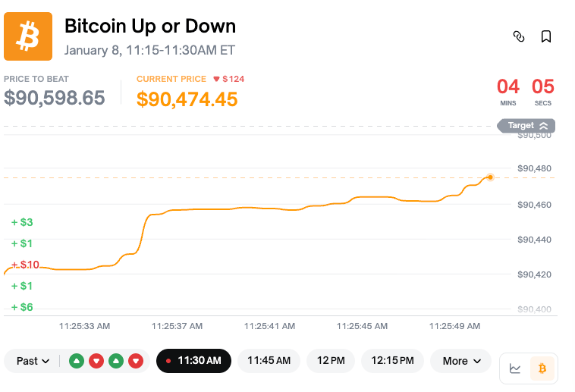Screen dimensions: 575x392
Task: Click the orange current price dot on chart
Action: click(x=490, y=177)
